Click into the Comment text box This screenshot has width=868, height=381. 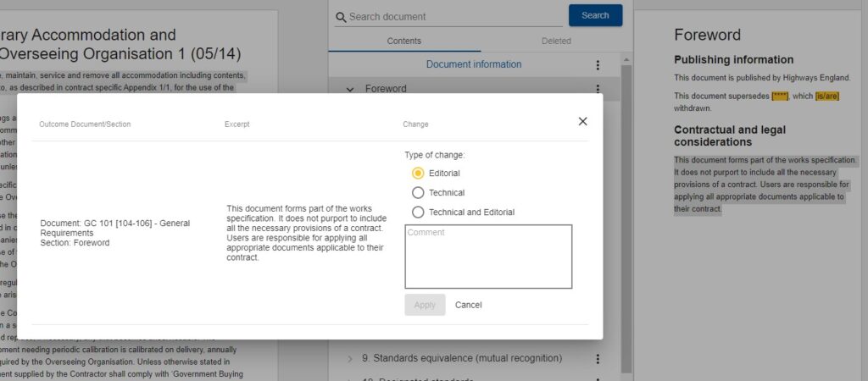point(488,257)
